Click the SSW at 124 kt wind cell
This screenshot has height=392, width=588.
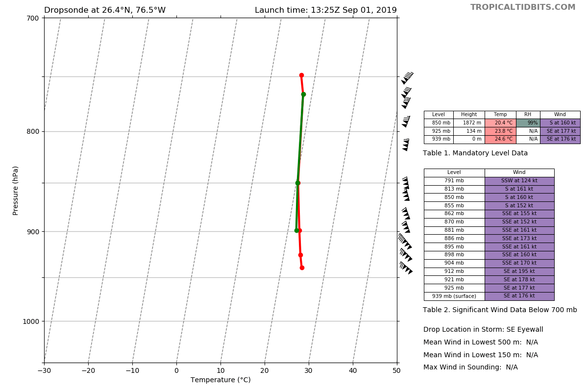[x=519, y=181]
